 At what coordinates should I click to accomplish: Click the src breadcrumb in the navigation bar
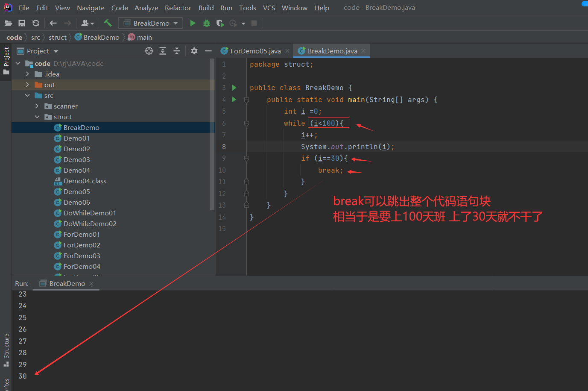(35, 38)
